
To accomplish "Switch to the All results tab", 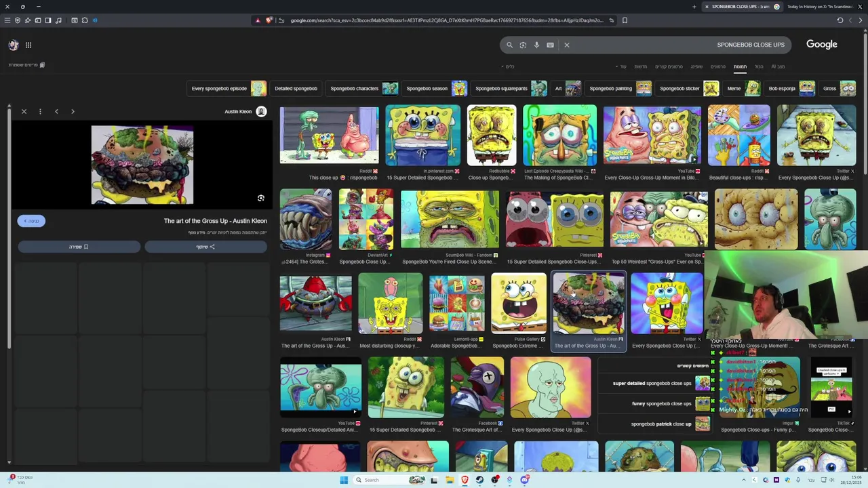I will pos(759,66).
